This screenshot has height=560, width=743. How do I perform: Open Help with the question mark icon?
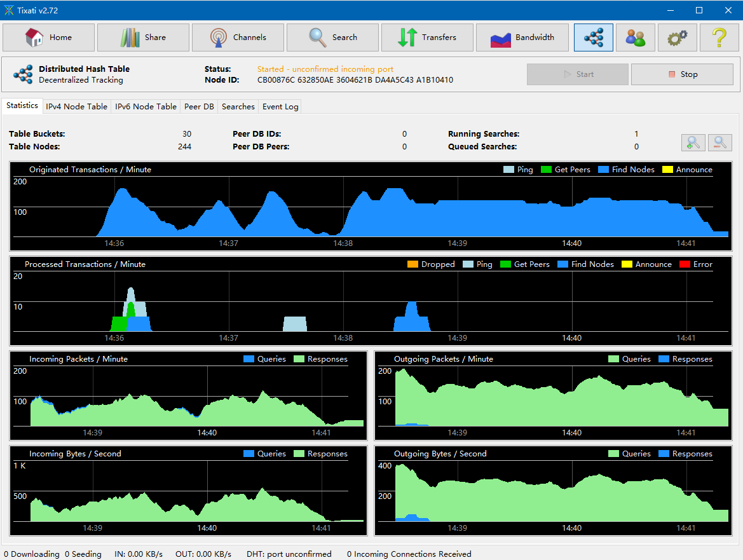click(x=719, y=38)
